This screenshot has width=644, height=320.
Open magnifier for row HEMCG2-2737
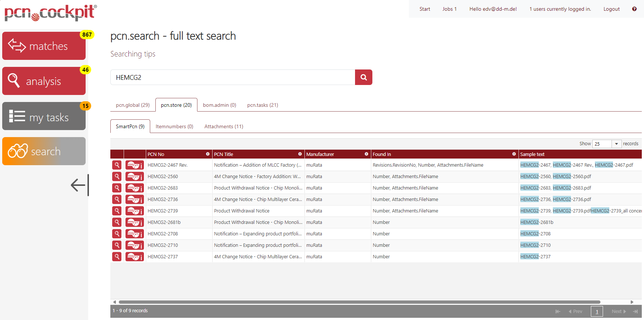(117, 257)
